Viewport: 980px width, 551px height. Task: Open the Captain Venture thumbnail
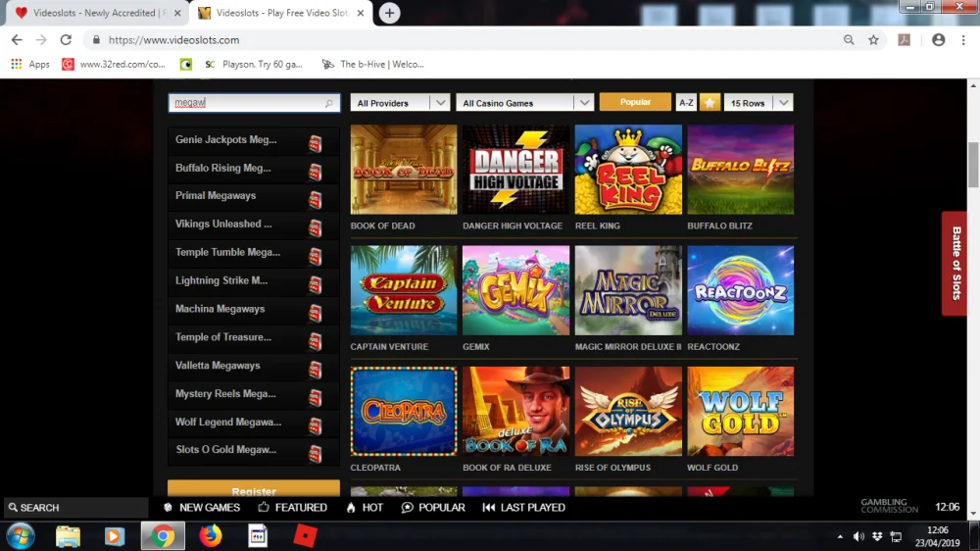pos(404,290)
